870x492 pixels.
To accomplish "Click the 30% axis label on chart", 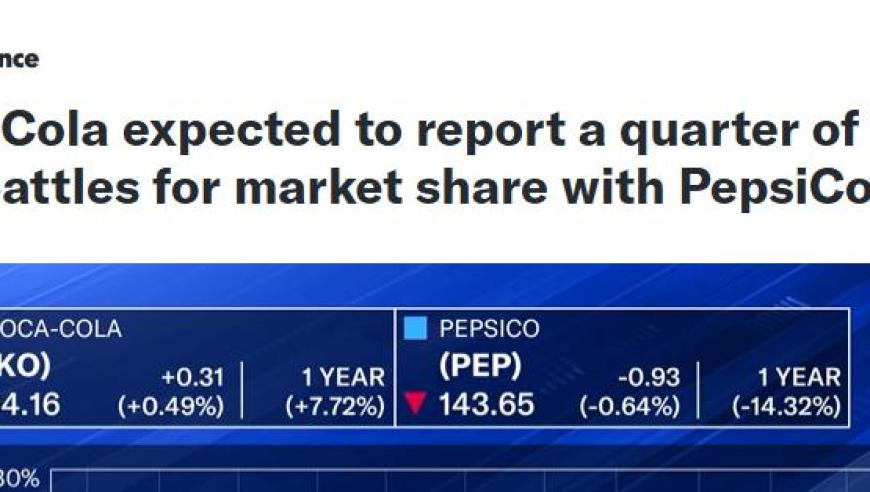I will click(19, 479).
